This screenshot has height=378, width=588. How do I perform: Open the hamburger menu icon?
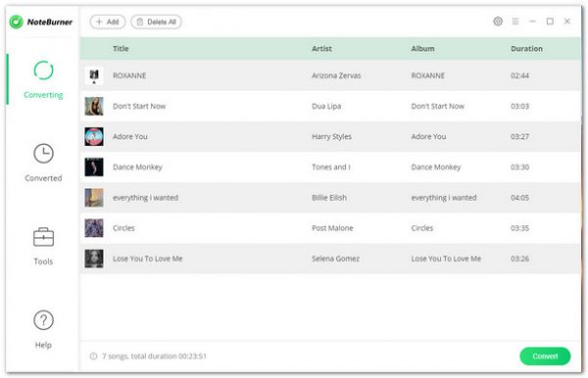[515, 22]
